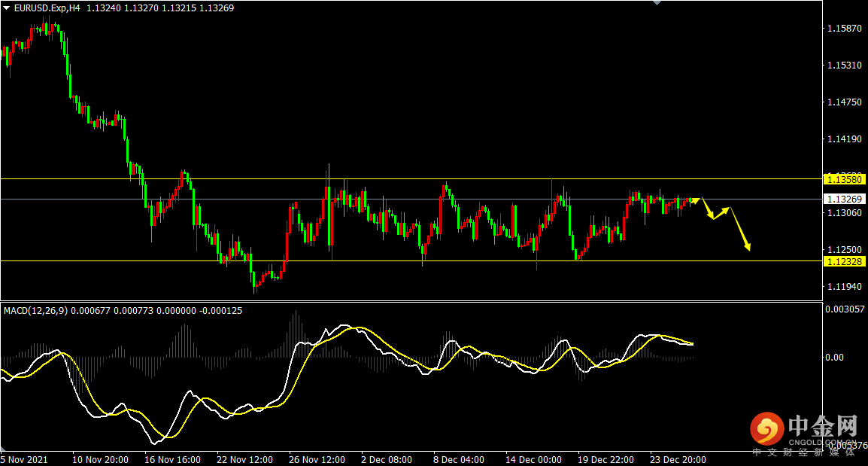Select the yellow 1.13580 price tag
The width and height of the screenshot is (868, 466).
[x=845, y=179]
